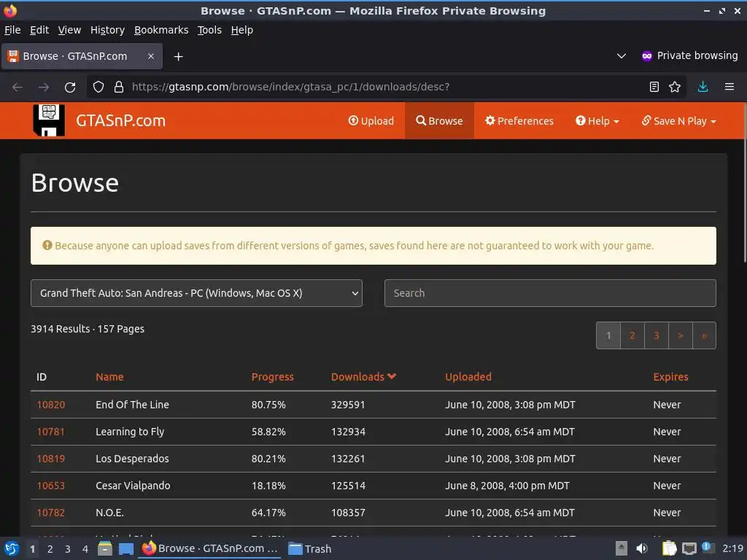
Task: Open save ID 10820
Action: click(51, 405)
